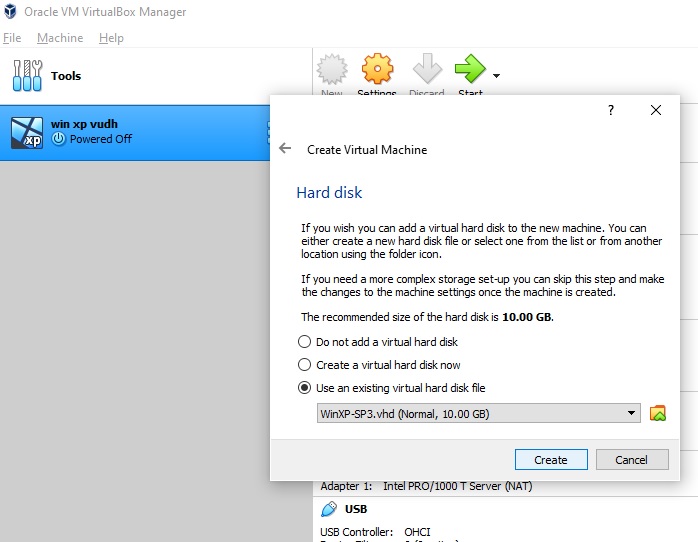
Task: Click the USB section header text
Action: [x=356, y=509]
